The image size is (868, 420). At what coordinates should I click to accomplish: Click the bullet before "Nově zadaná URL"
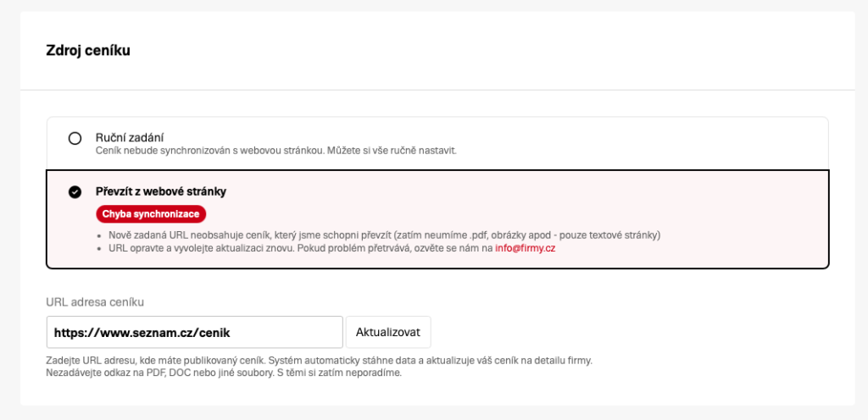tap(100, 235)
